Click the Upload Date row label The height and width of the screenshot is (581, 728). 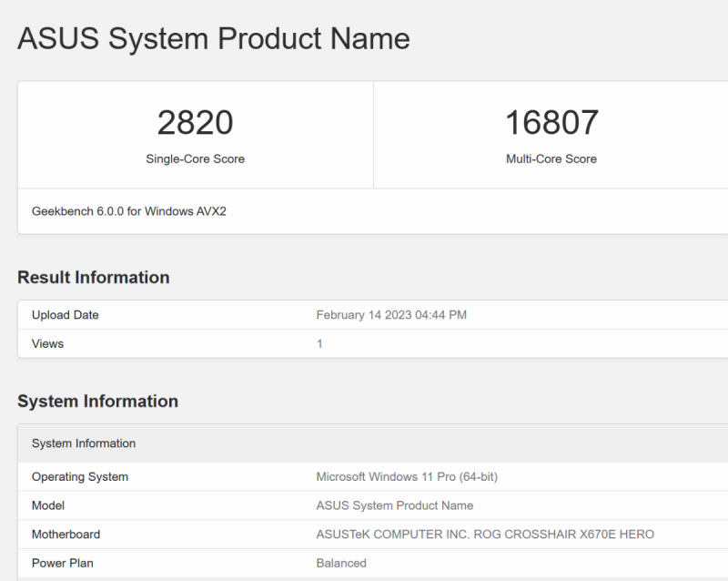(x=65, y=315)
